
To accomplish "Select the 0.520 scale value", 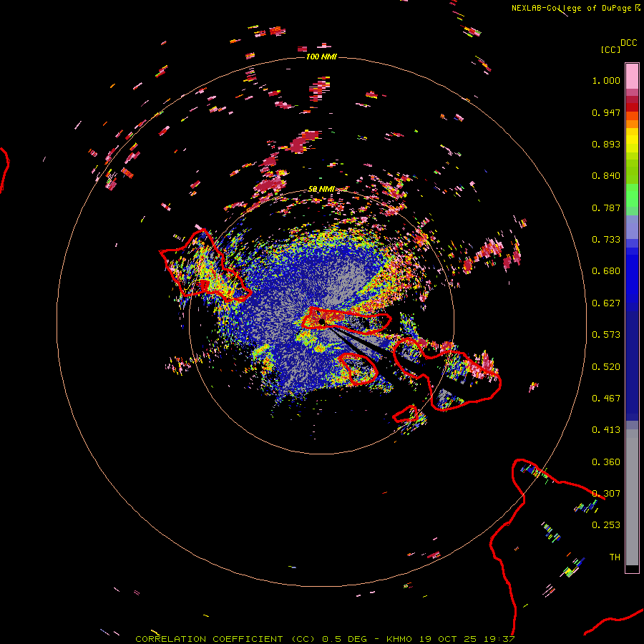I will [606, 367].
